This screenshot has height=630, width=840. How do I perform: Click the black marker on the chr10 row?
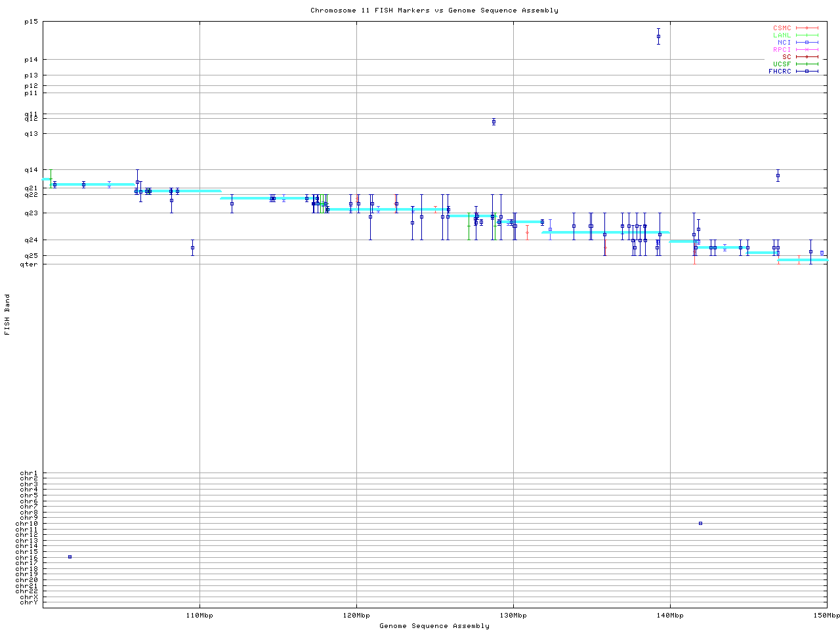[700, 523]
